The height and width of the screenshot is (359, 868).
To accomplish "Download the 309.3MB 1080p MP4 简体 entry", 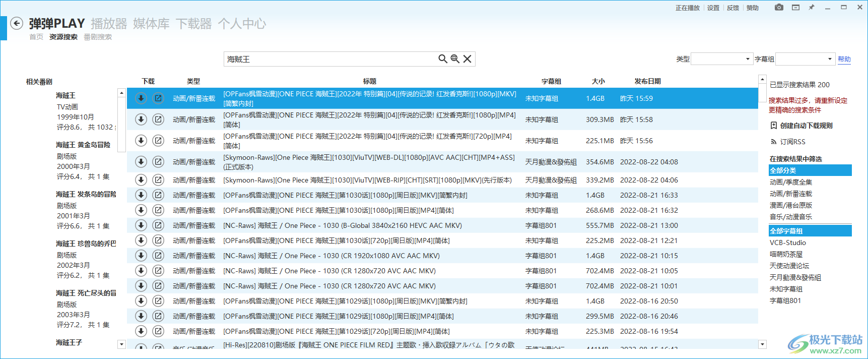I will (141, 119).
